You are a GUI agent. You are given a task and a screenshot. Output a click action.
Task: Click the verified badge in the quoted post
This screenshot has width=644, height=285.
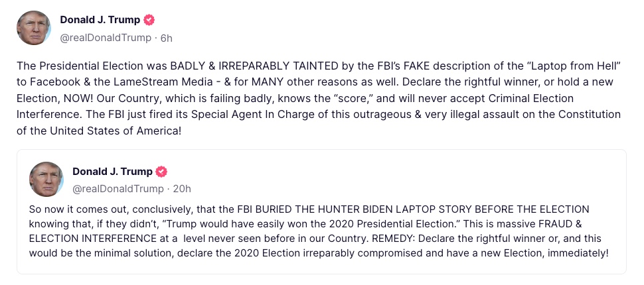161,172
